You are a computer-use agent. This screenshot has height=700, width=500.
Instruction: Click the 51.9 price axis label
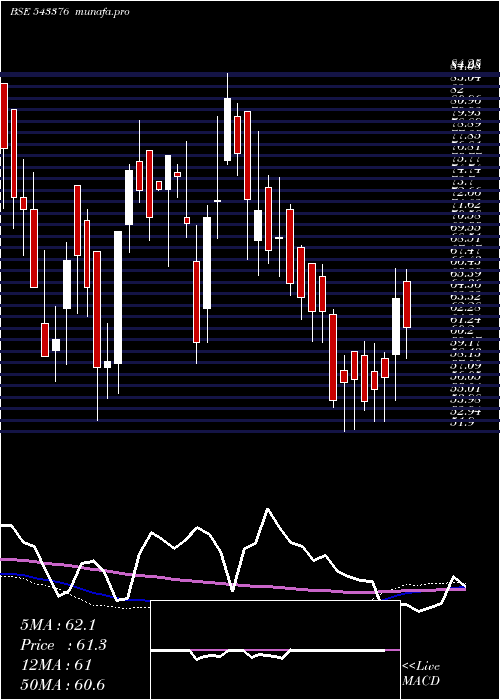point(459,422)
